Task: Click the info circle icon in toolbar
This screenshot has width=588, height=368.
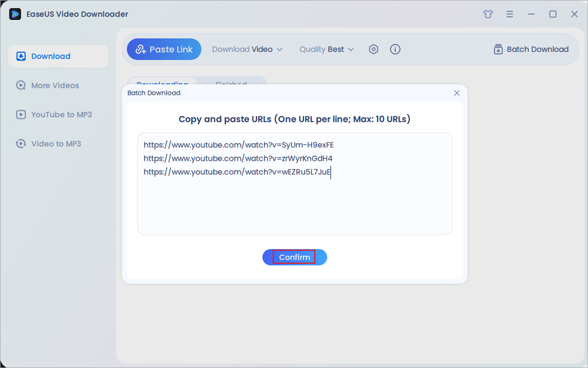Action: (x=395, y=49)
